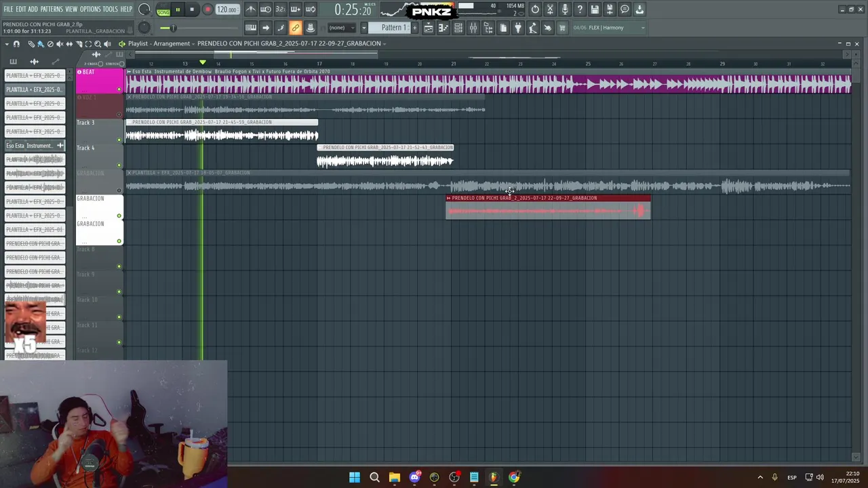The image size is (868, 488).
Task: Toggle loop recording icon
Action: tap(311, 9)
